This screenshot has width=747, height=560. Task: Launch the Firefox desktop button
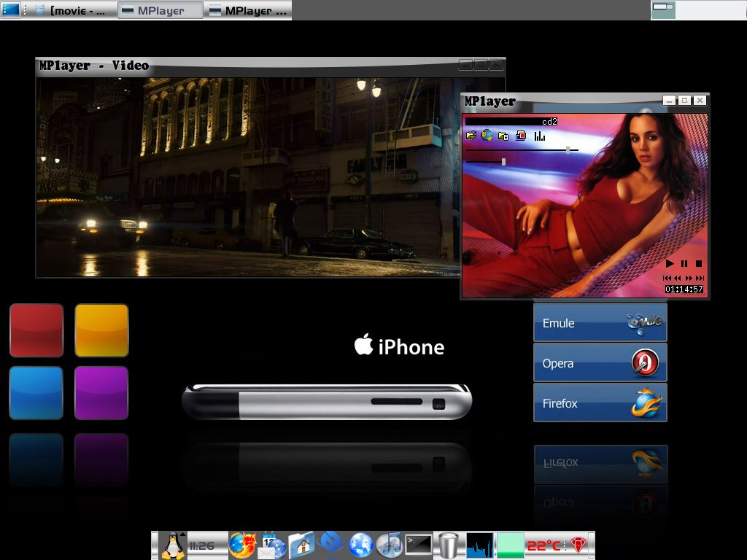point(600,402)
